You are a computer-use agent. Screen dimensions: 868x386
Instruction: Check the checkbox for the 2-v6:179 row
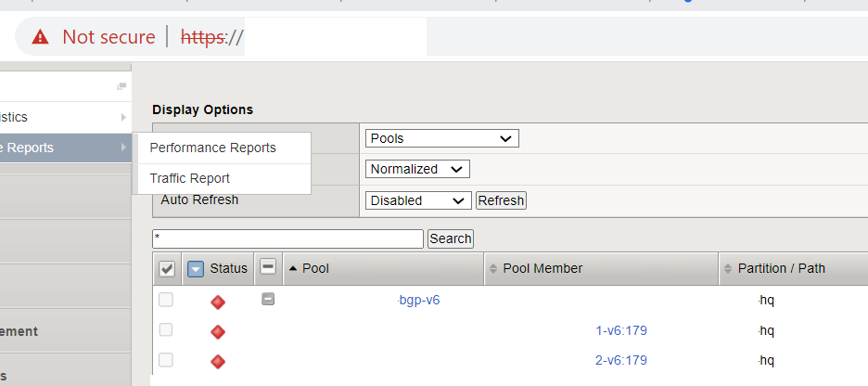point(166,359)
